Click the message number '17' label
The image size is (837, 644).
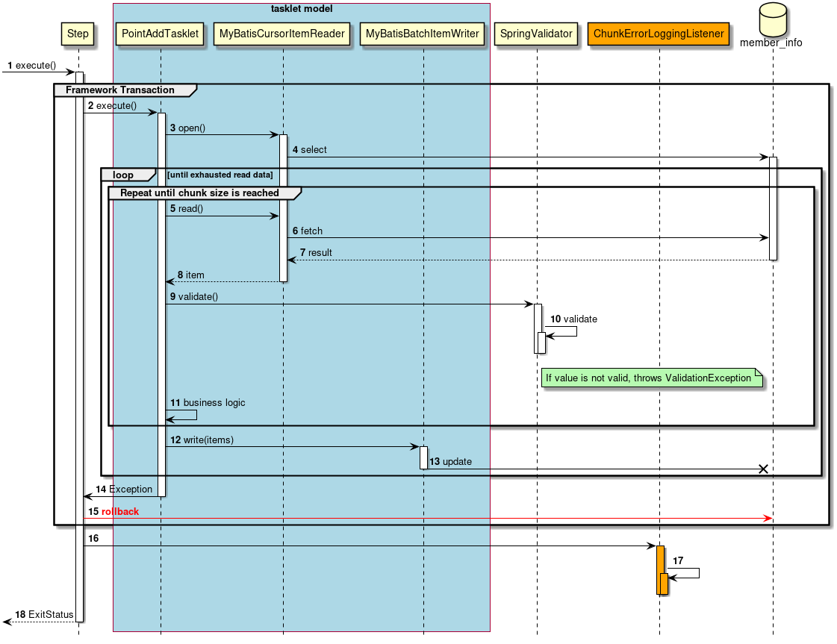coord(678,560)
